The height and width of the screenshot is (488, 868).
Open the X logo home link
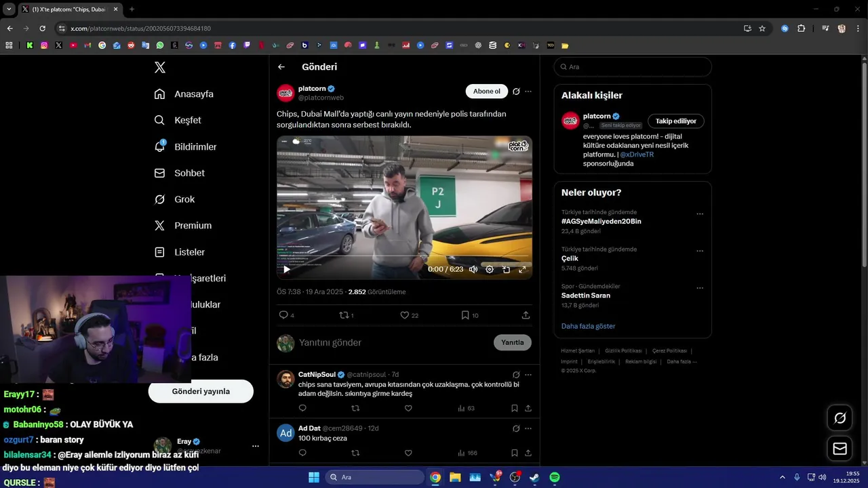click(x=160, y=67)
